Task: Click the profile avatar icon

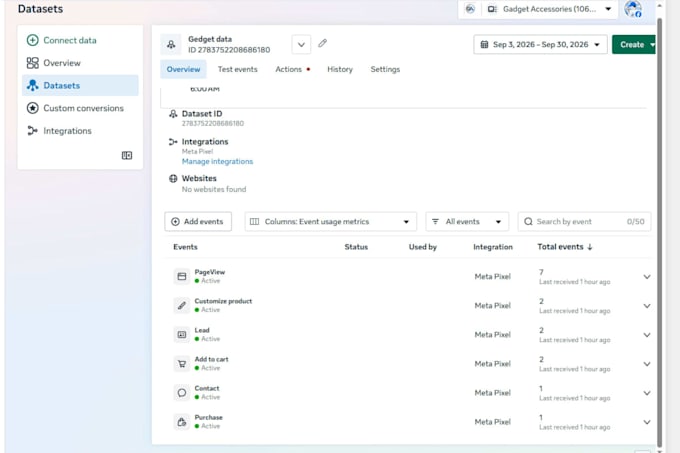Action: (633, 9)
